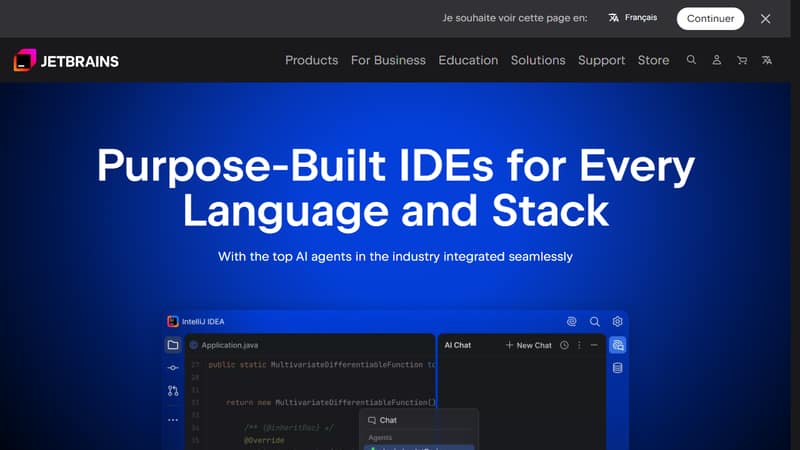Open the chat history clock icon
This screenshot has height=450, width=800.
tap(564, 345)
